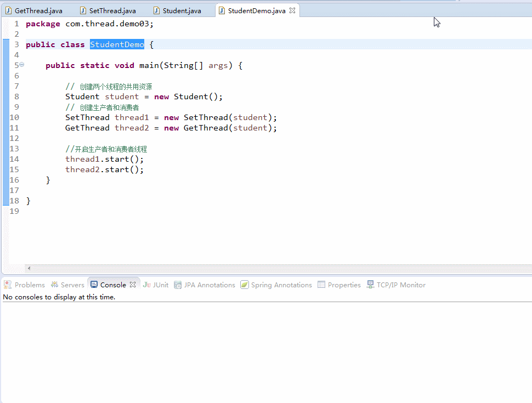The width and height of the screenshot is (532, 403).
Task: Click 'No consoles to display' message
Action: pos(59,297)
